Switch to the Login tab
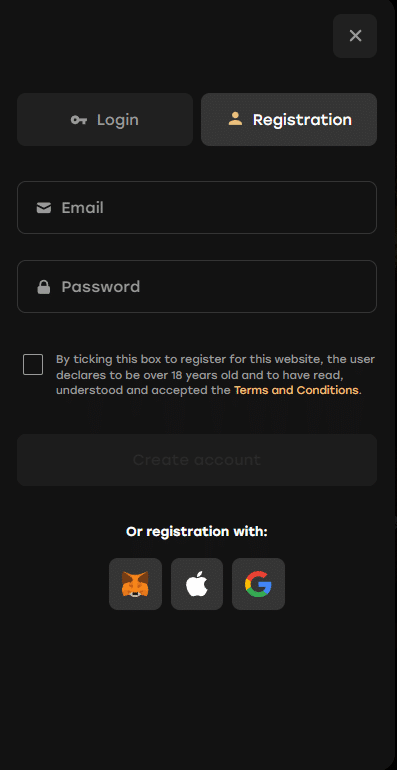This screenshot has width=397, height=770. click(105, 119)
